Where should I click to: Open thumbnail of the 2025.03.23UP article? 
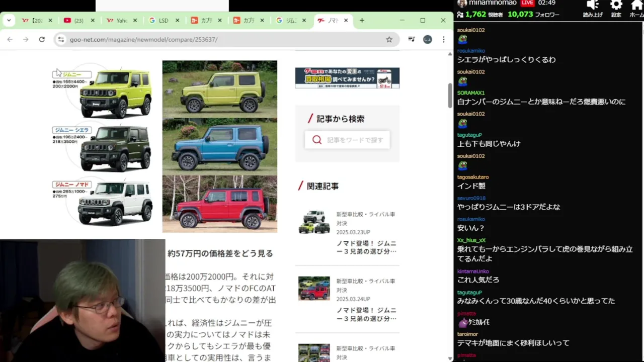click(x=314, y=222)
